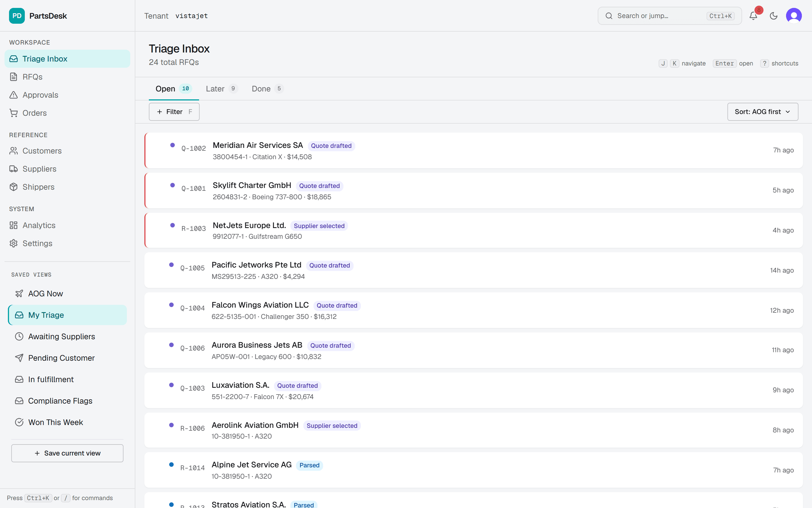Click the My Triage inbox icon
Screen dimensions: 812x508
[x=19, y=315]
